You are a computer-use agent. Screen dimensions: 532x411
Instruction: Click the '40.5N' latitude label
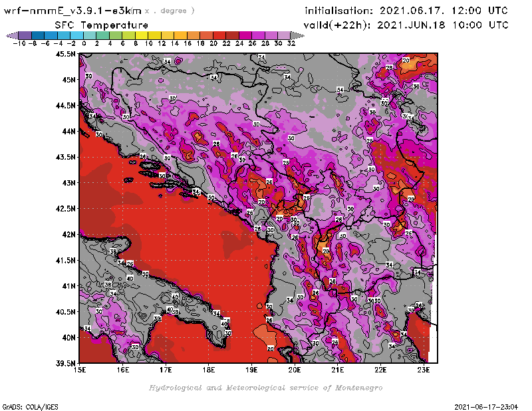(x=65, y=312)
